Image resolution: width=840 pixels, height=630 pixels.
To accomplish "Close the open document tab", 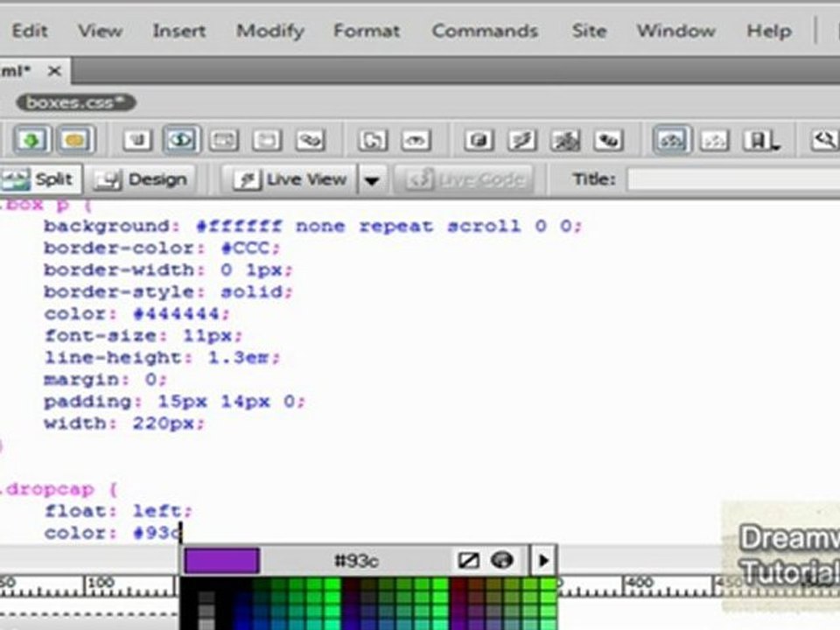I will 54,71.
